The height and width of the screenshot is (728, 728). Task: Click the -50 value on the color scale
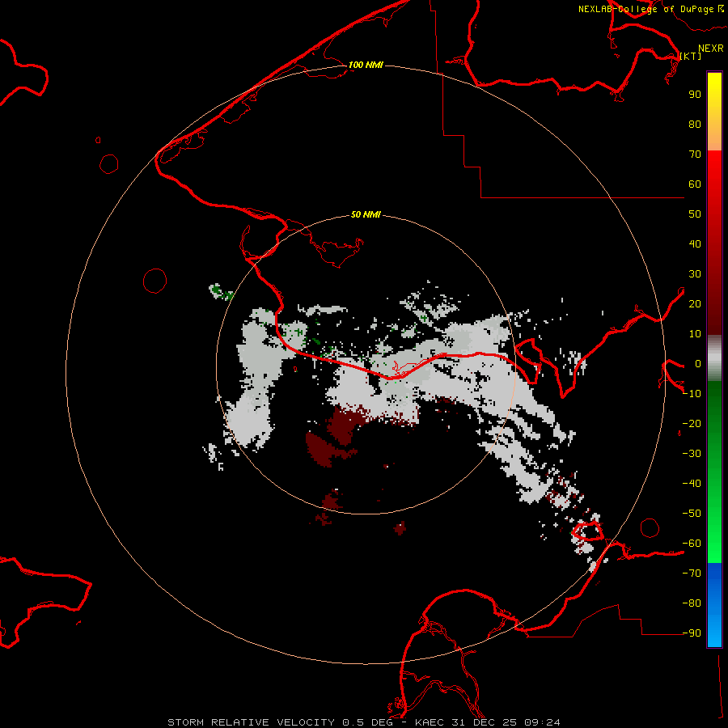(x=692, y=514)
